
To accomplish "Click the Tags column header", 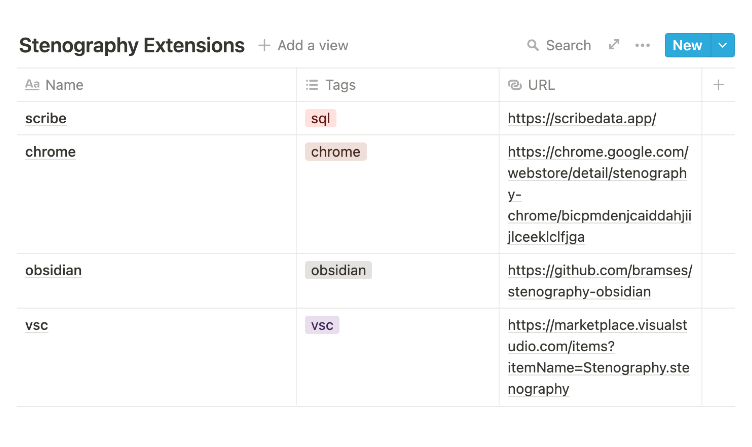I will [x=340, y=85].
